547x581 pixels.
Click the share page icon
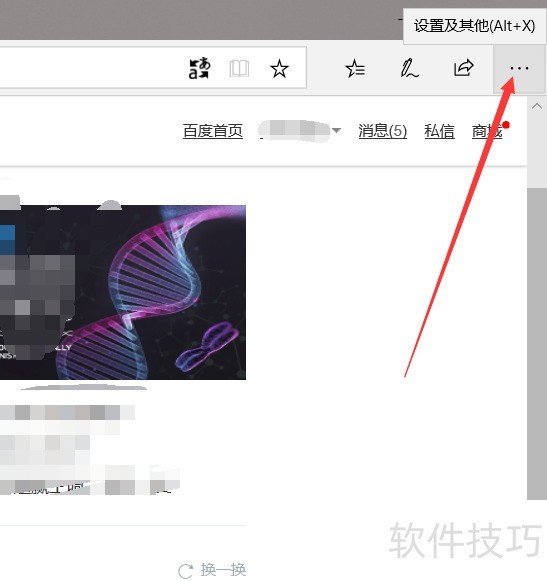(x=464, y=68)
